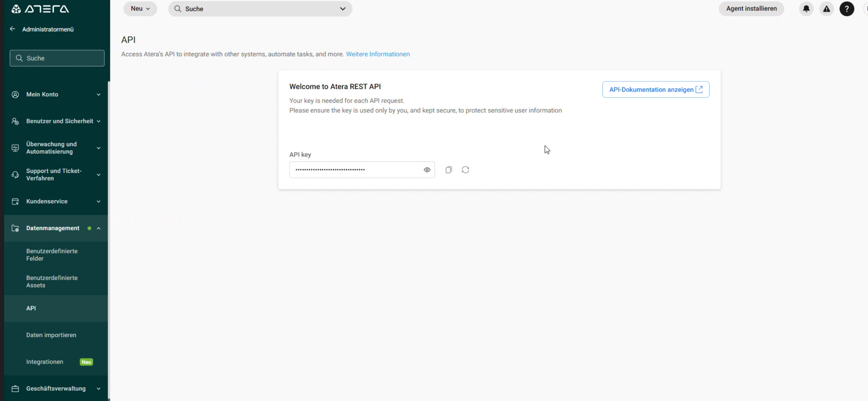Open the alerts warning triangle icon
Viewport: 868px width, 401px height.
pyautogui.click(x=826, y=9)
